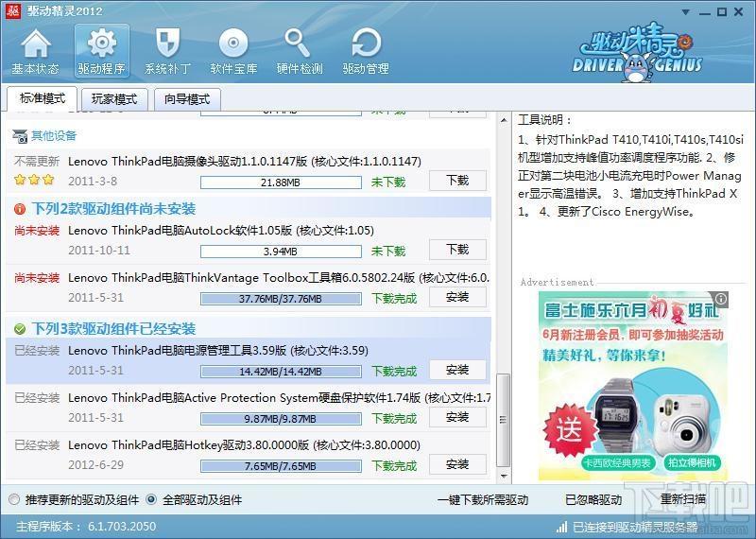
Task: Open the title bar dropdown menu arrow
Action: tap(686, 12)
